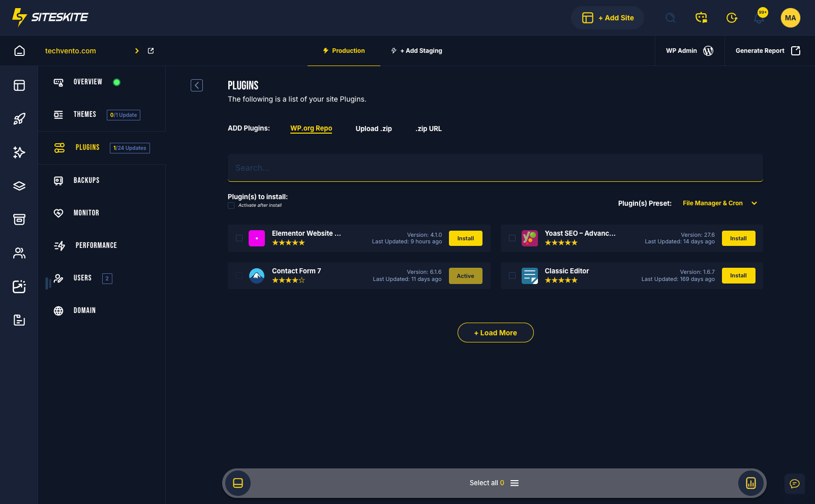Image resolution: width=815 pixels, height=504 pixels.
Task: Check the Elementor Website plugin checkbox
Action: (239, 238)
